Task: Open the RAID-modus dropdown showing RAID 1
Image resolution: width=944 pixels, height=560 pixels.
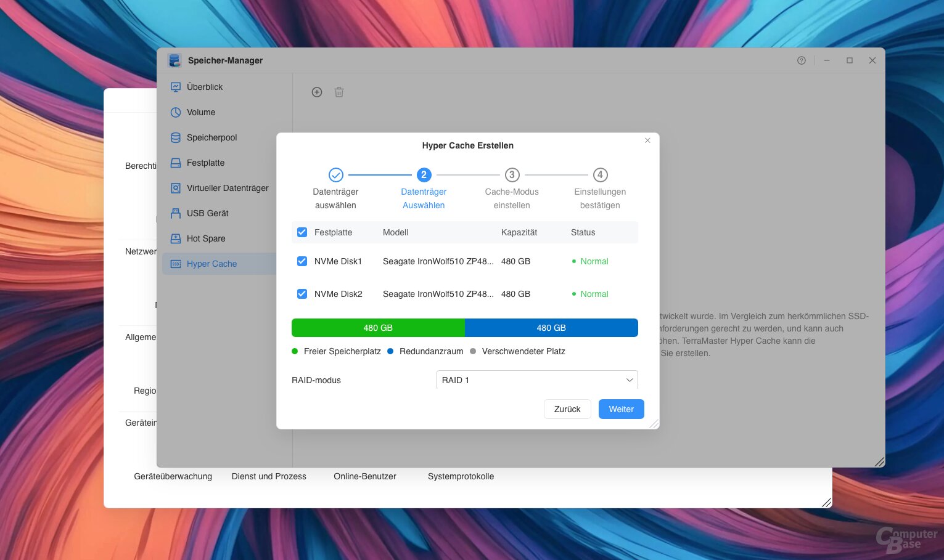Action: tap(537, 379)
